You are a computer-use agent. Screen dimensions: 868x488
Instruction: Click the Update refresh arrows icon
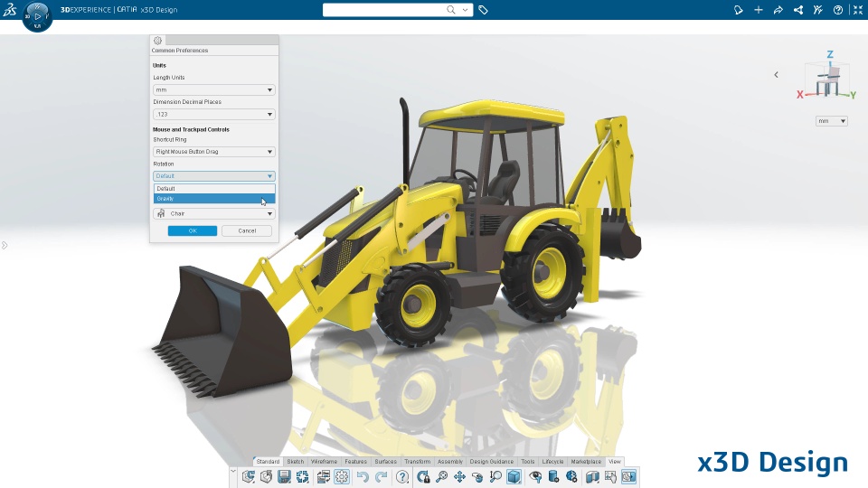pos(302,477)
